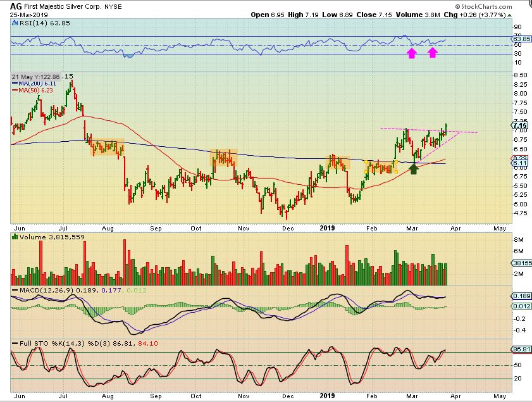The image size is (532, 402).
Task: Click the 25-Mar-2019 date label
Action: (29, 15)
